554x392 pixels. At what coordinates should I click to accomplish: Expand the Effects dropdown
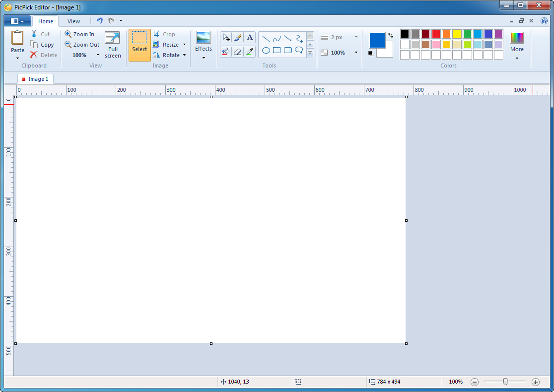tap(204, 58)
